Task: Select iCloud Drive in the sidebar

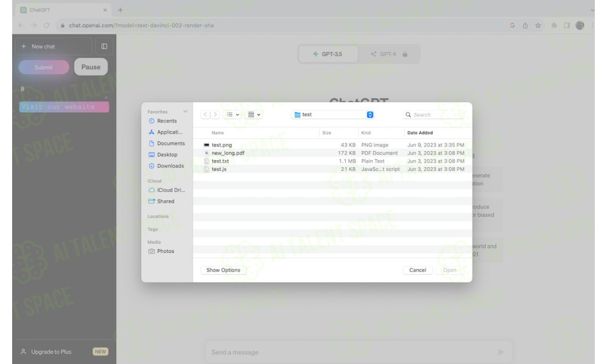Action: point(167,190)
